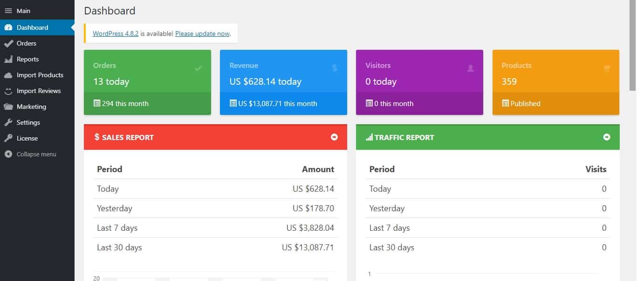
Task: Click the Marketing folder icon
Action: 8,107
